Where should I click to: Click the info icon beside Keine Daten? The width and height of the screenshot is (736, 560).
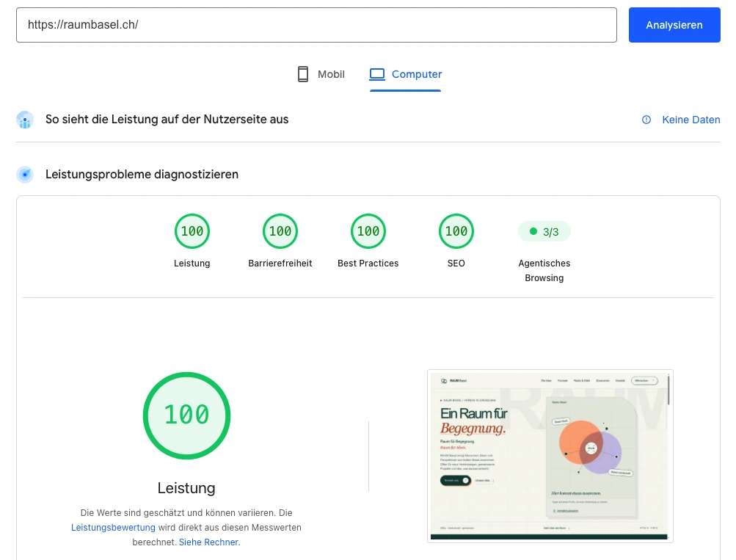click(x=646, y=120)
